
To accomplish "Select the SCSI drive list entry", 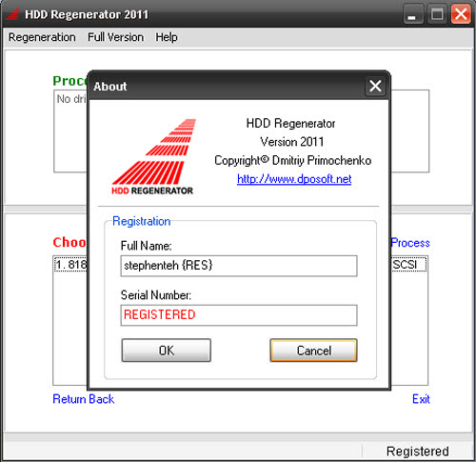I will tap(240, 264).
